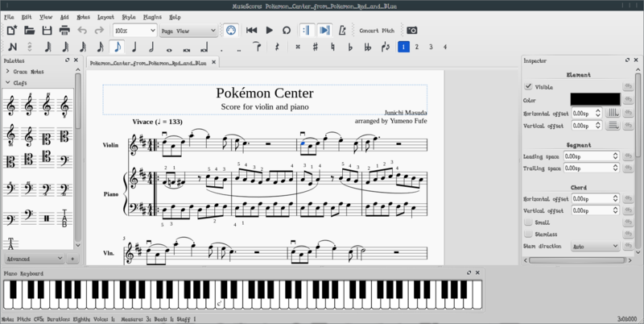Open Stem direction Auto dropdown
The width and height of the screenshot is (644, 324).
click(595, 247)
